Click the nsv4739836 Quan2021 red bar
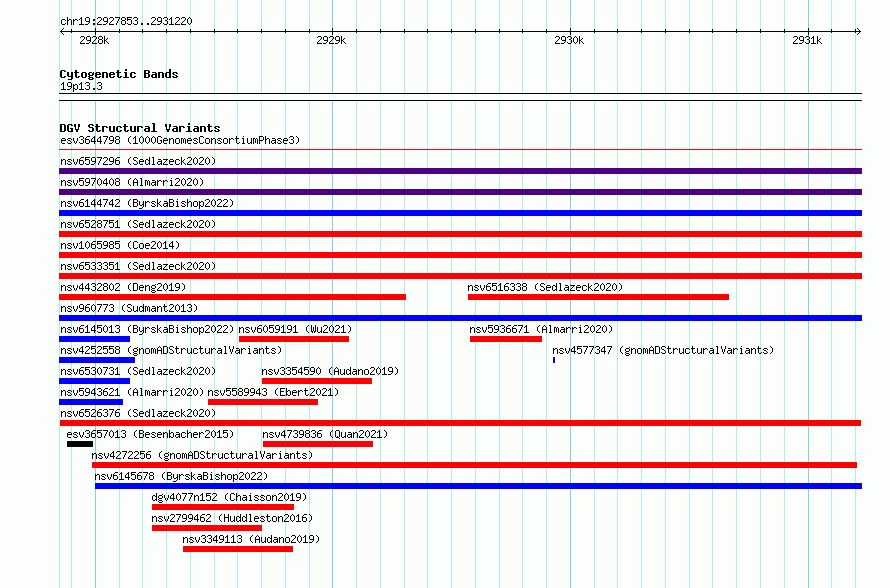This screenshot has width=890, height=588. (318, 444)
